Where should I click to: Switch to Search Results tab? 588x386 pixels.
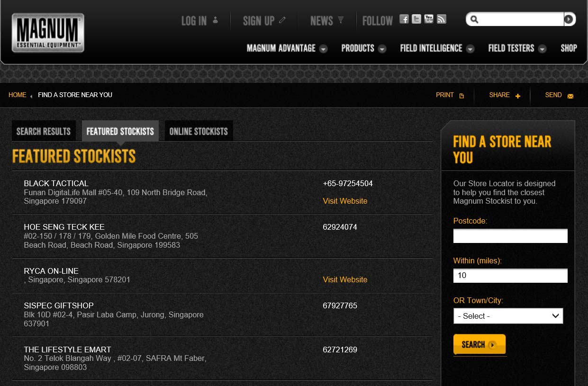pyautogui.click(x=44, y=131)
